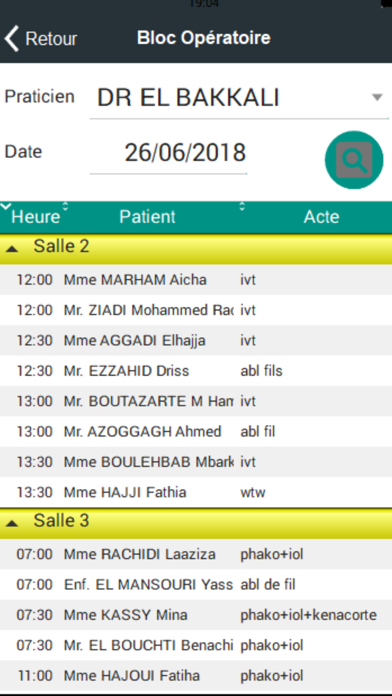
Task: Click the Acte column header
Action: (x=321, y=217)
